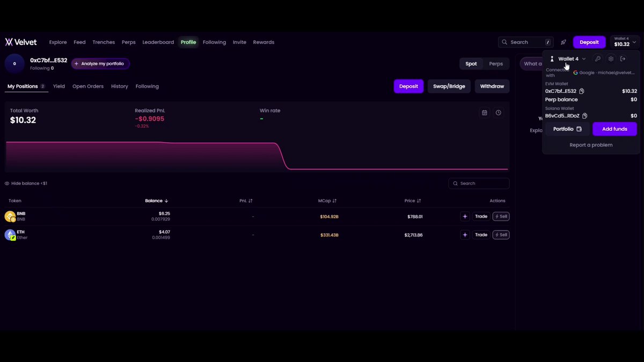Image resolution: width=644 pixels, height=362 pixels.
Task: Click the Withdraw button
Action: coord(492,86)
